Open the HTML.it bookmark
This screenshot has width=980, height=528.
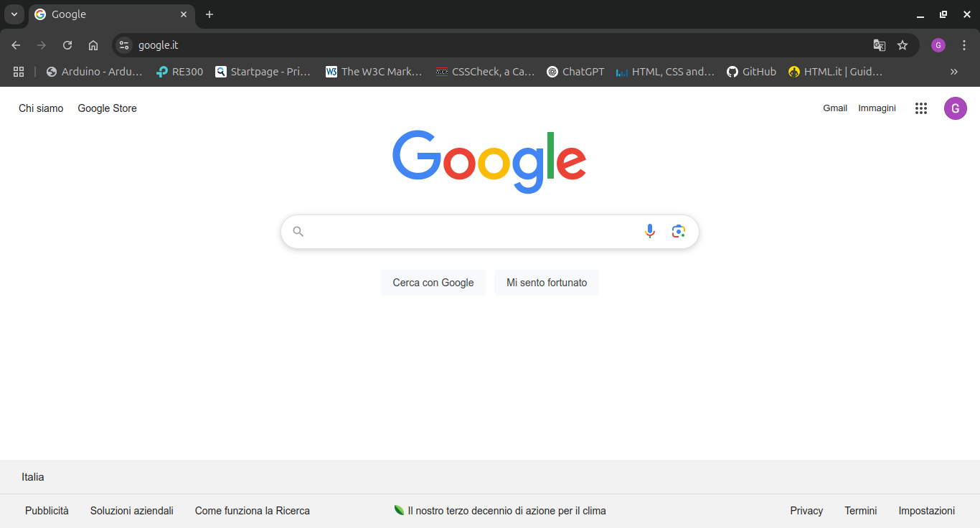pyautogui.click(x=835, y=72)
